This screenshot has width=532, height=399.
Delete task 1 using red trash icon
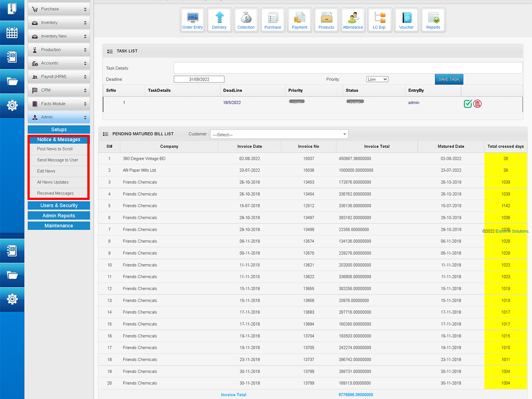477,104
